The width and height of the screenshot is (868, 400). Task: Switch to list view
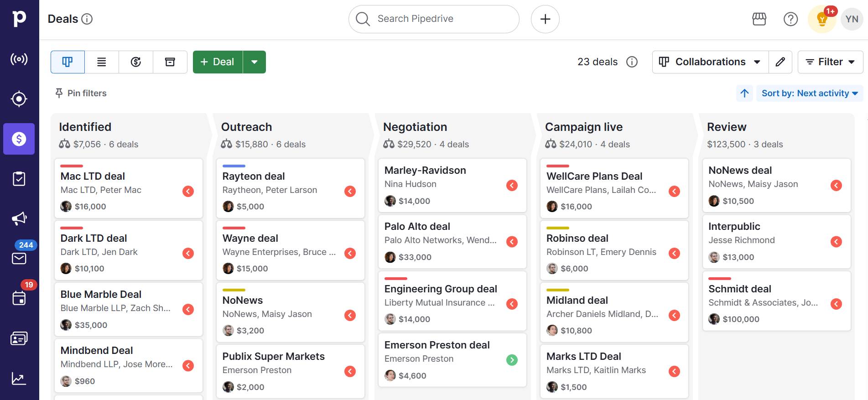coord(102,62)
